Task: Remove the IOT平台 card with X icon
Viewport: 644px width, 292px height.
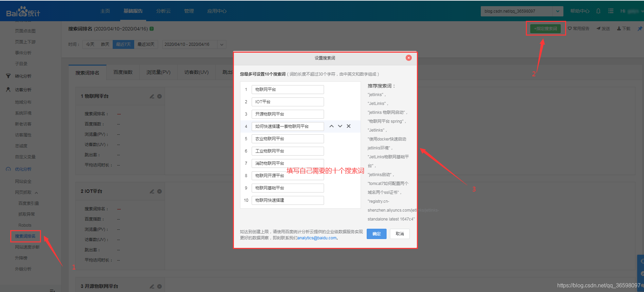Action: pyautogui.click(x=159, y=191)
